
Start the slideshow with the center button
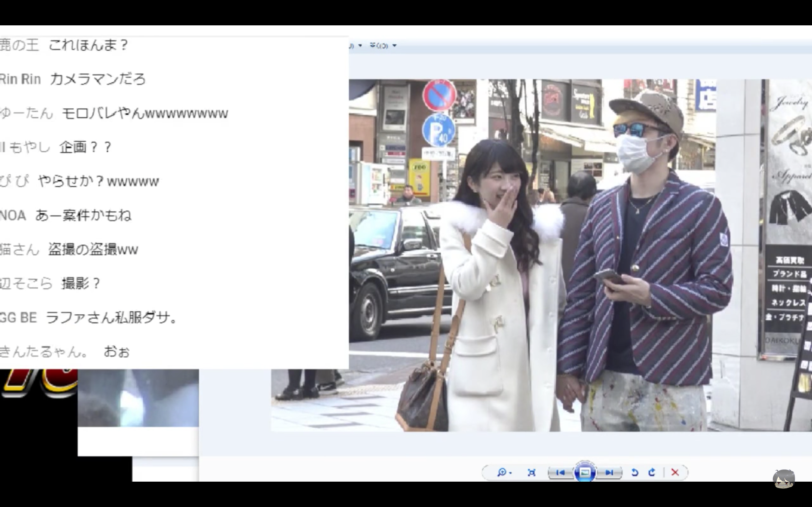click(x=585, y=472)
